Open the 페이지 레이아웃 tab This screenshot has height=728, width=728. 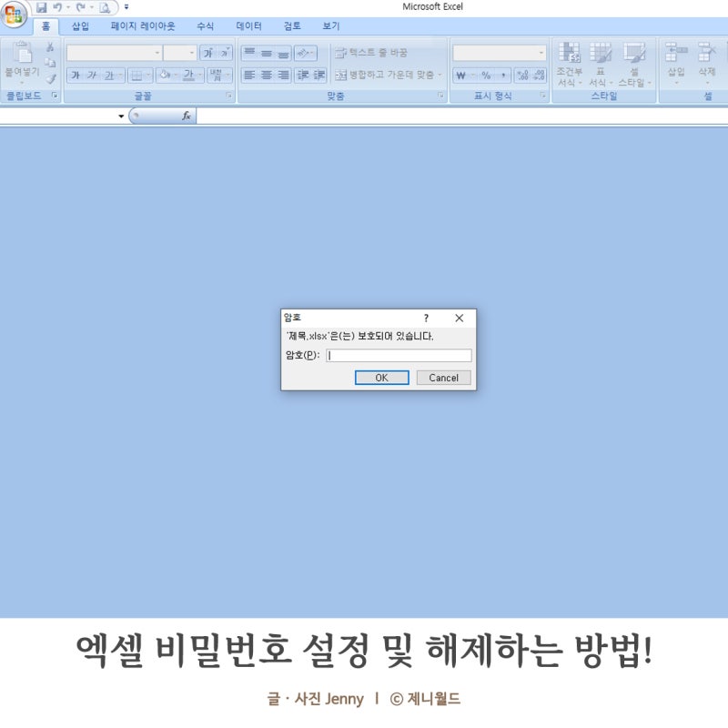coord(143,26)
